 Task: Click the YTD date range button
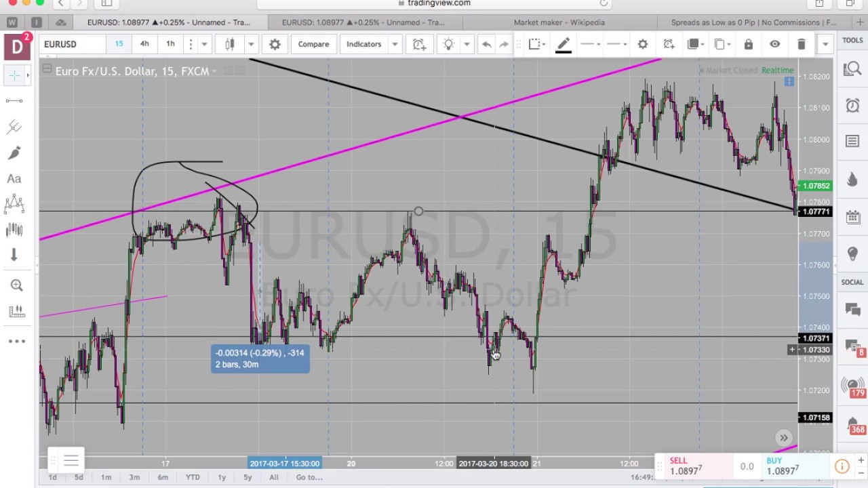[193, 477]
